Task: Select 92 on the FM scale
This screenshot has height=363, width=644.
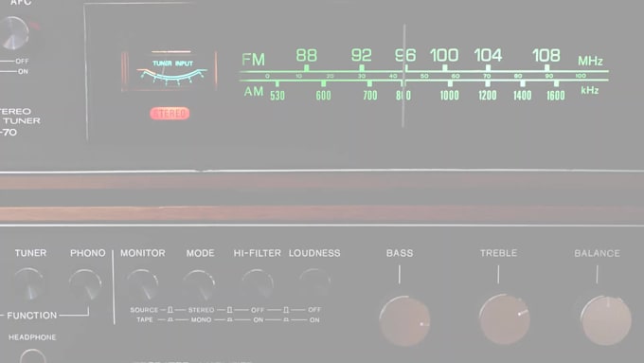Action: click(x=361, y=55)
